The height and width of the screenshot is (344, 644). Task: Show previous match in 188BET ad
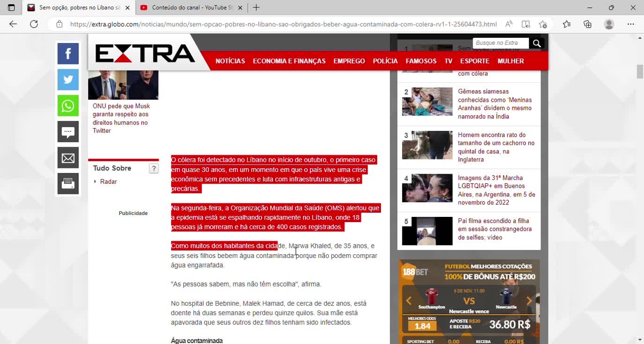coord(409,301)
